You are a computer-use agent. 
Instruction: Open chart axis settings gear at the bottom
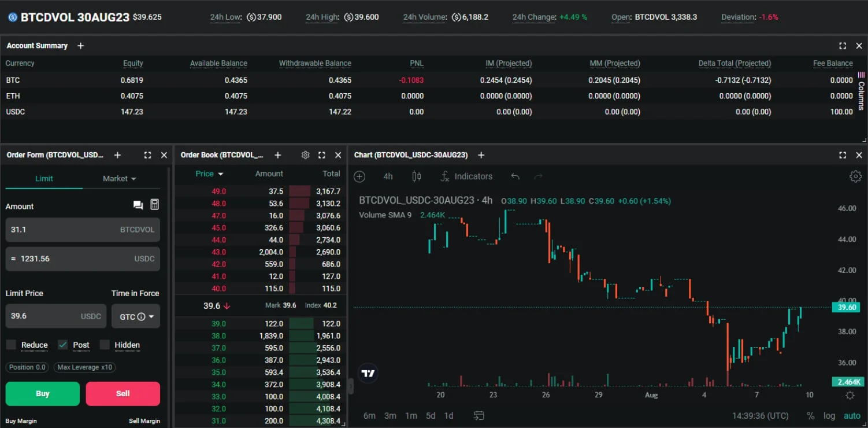coord(850,396)
